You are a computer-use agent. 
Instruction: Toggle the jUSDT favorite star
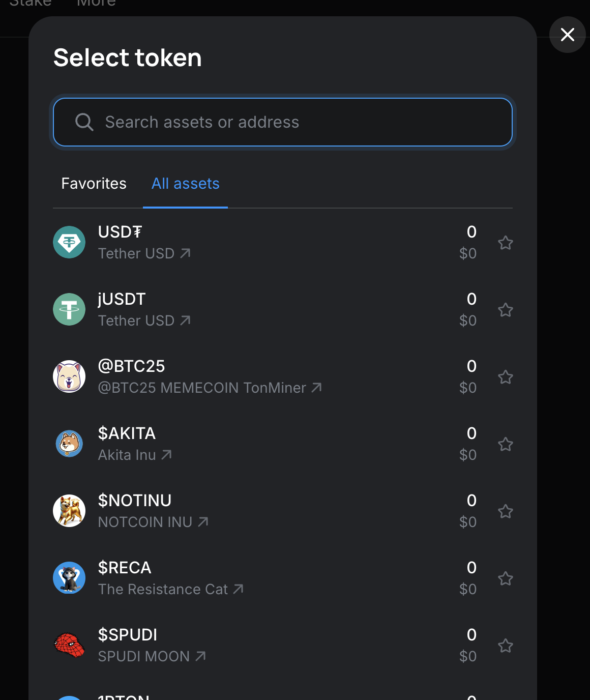[505, 310]
